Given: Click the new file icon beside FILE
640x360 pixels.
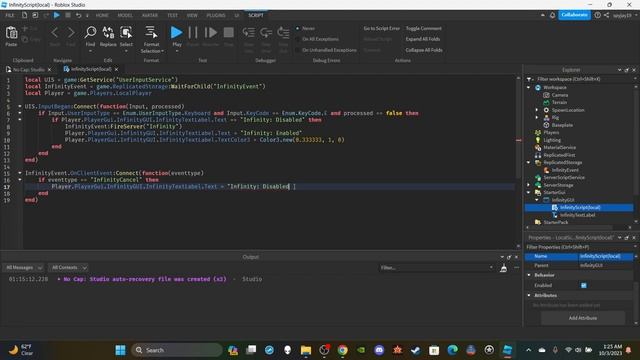Looking at the screenshot, I should (x=24, y=15).
